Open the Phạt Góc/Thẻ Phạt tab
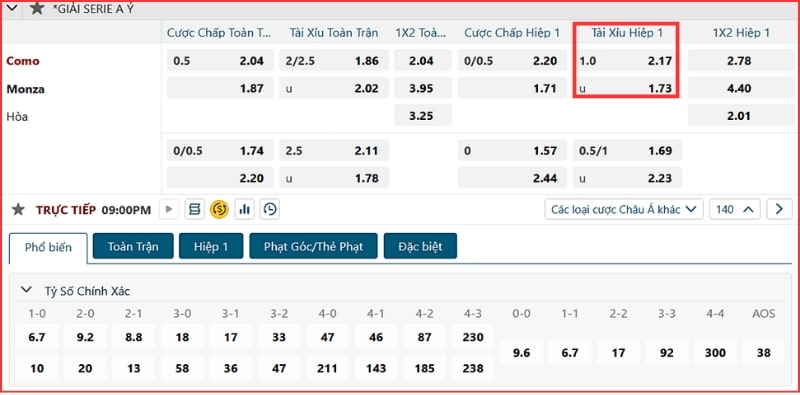 click(x=313, y=246)
